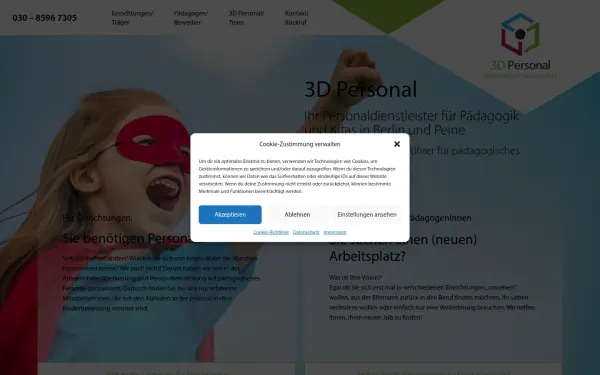Close the cookie consent dialog
Screen dimensions: 600x375
click(397, 144)
